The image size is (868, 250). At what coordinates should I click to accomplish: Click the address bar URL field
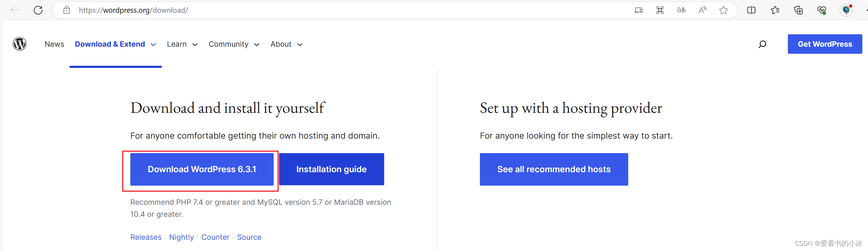353,10
